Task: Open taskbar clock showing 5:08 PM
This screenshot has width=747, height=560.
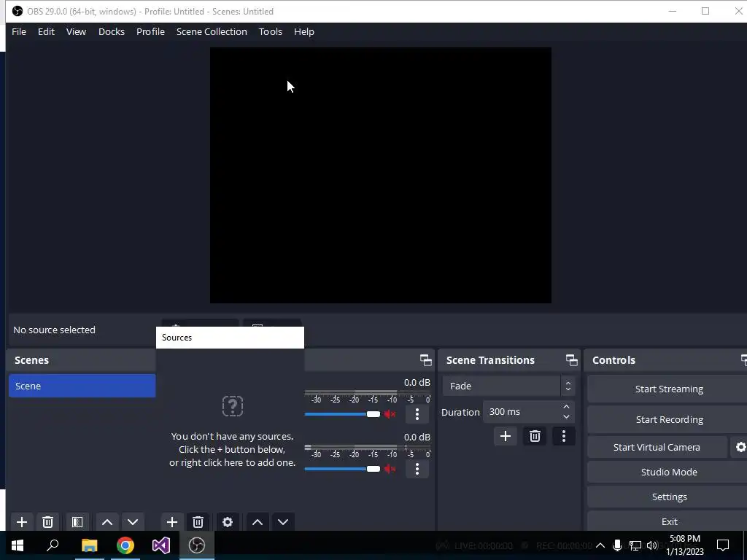Action: point(685,545)
